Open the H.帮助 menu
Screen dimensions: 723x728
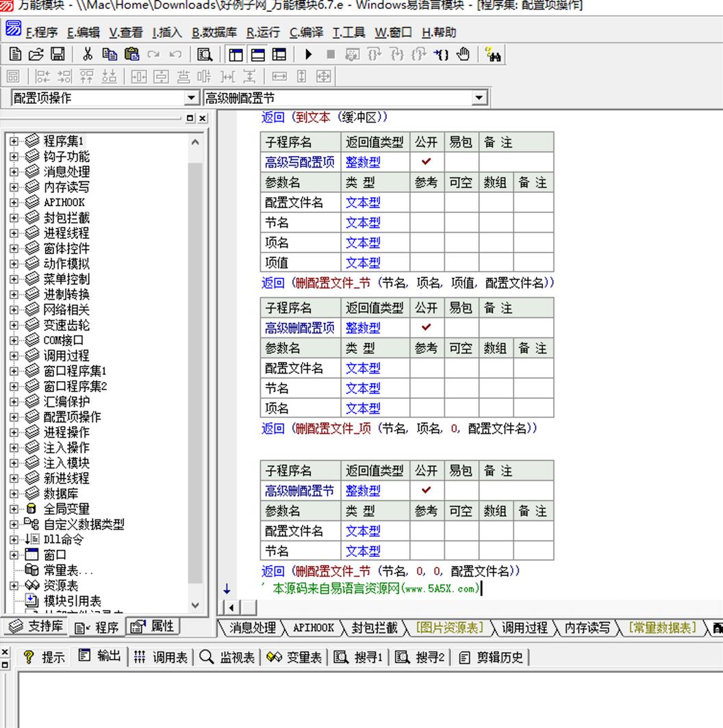click(439, 33)
